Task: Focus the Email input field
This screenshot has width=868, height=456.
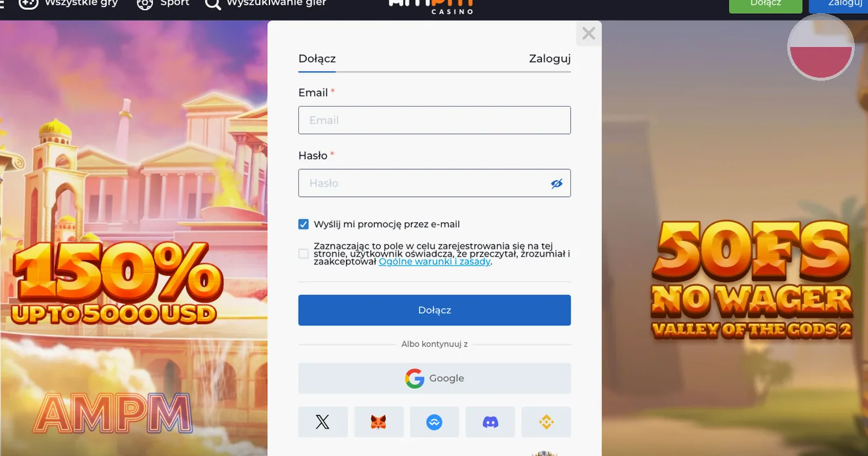Action: click(435, 120)
